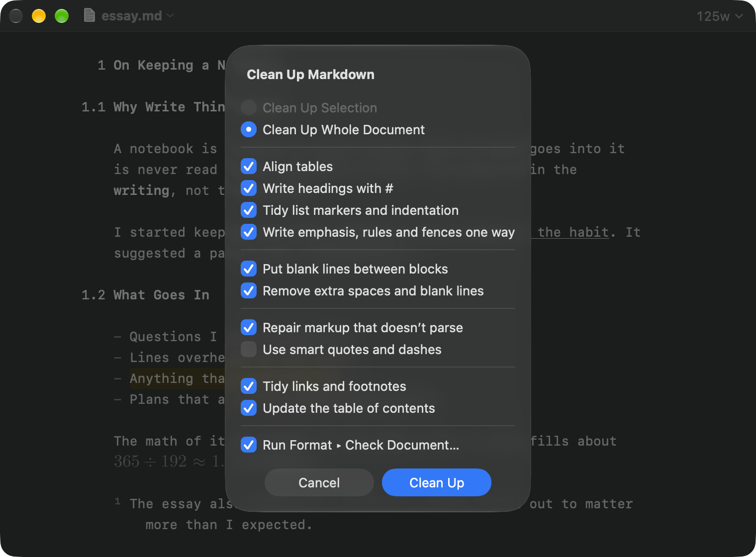Click the essay.md document icon

tap(90, 16)
